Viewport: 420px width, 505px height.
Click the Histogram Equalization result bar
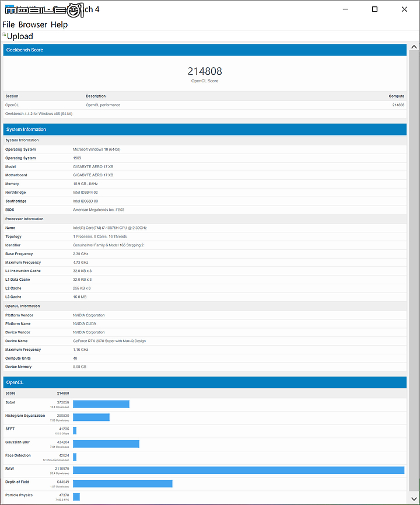(x=91, y=417)
